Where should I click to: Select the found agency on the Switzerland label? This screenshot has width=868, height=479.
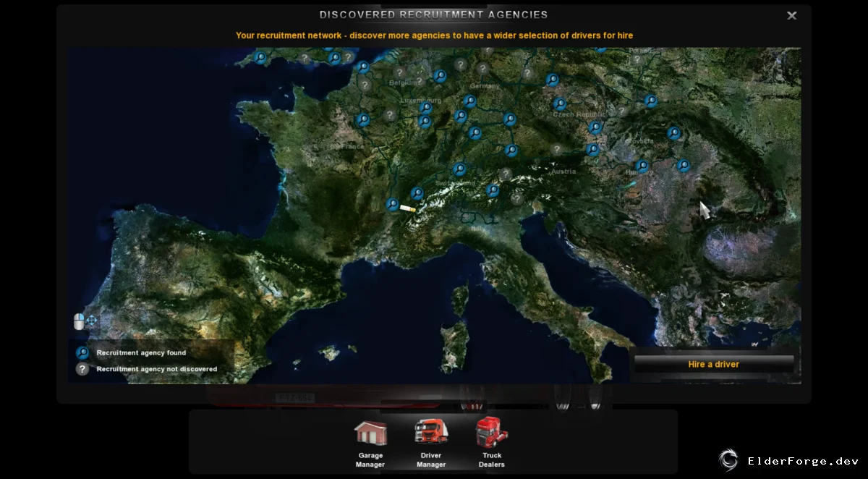(459, 169)
